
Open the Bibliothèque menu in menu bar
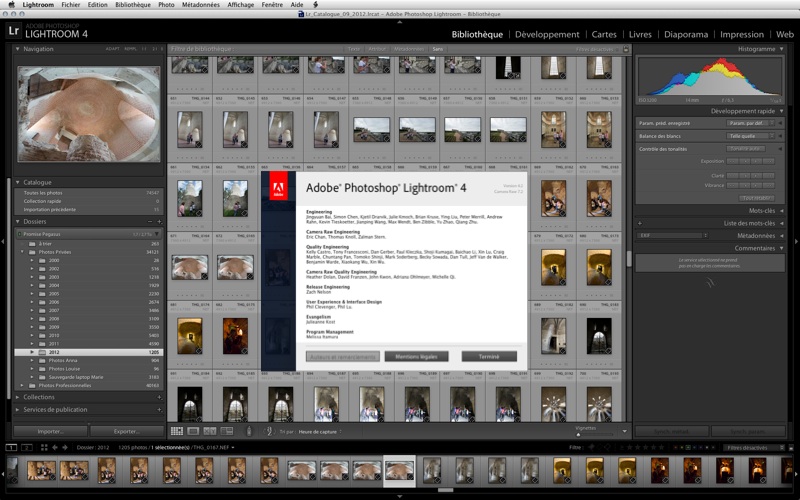133,5
